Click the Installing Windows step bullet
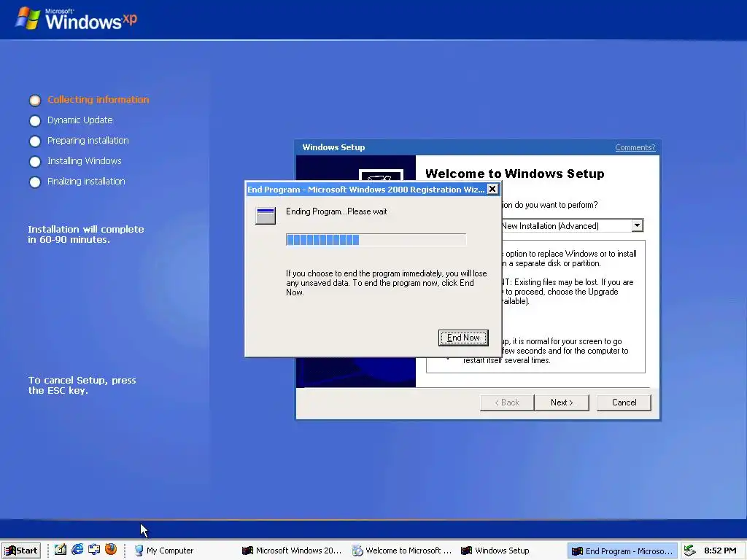This screenshot has height=560, width=747. point(35,161)
